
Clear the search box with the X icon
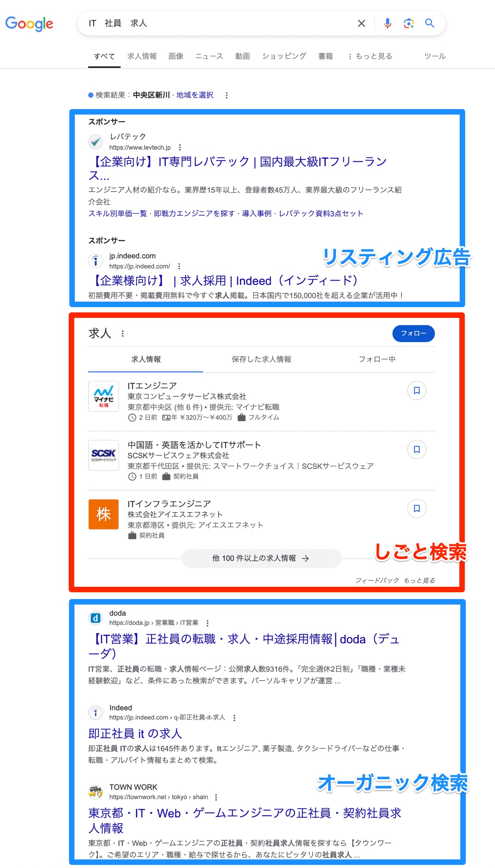click(361, 24)
